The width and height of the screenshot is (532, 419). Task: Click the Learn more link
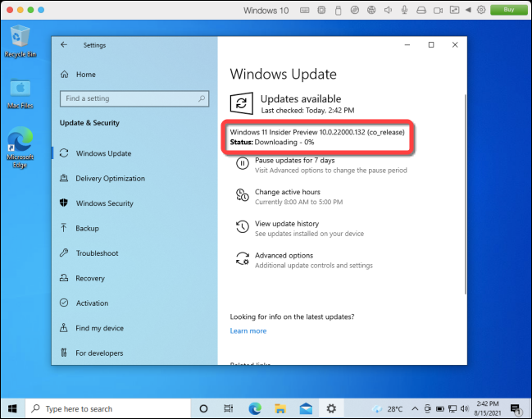pos(248,331)
